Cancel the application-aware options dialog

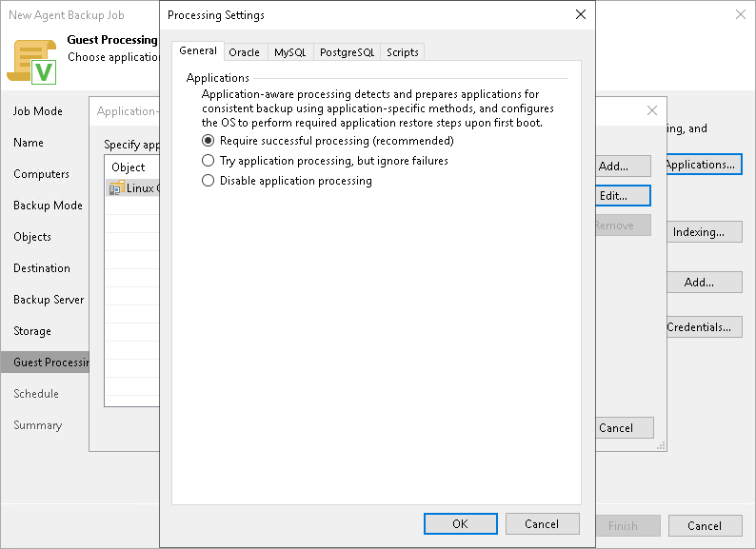pyautogui.click(x=625, y=428)
